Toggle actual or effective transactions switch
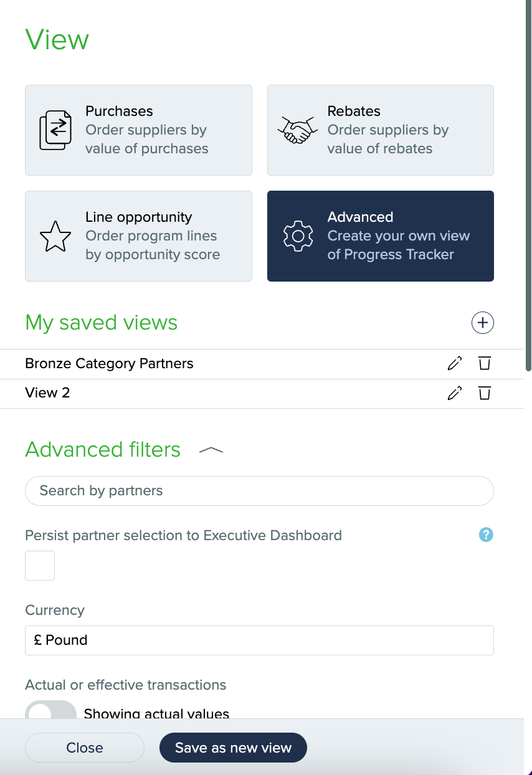The image size is (532, 775). point(50,710)
